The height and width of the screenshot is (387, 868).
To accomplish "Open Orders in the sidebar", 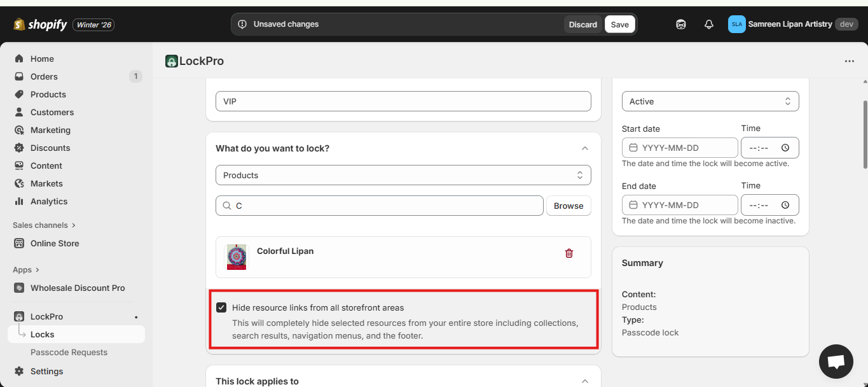I will tap(44, 76).
